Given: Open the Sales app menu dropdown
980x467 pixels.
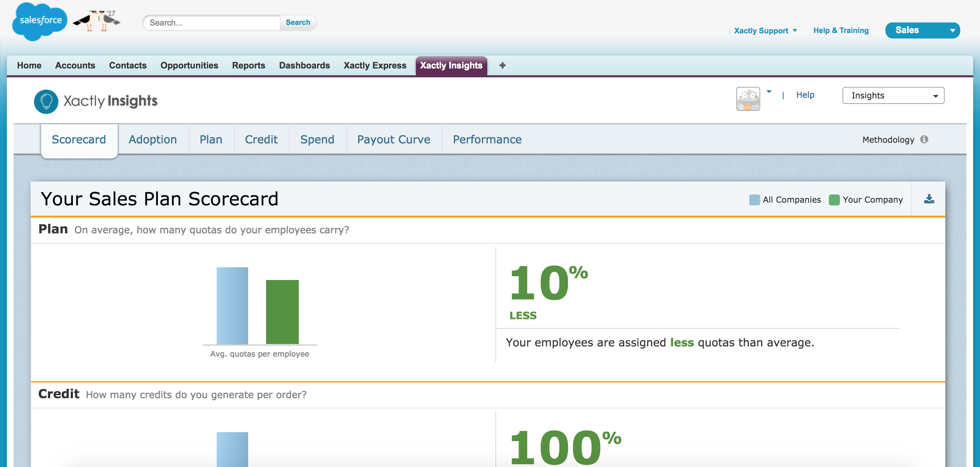Looking at the screenshot, I should pos(922,30).
